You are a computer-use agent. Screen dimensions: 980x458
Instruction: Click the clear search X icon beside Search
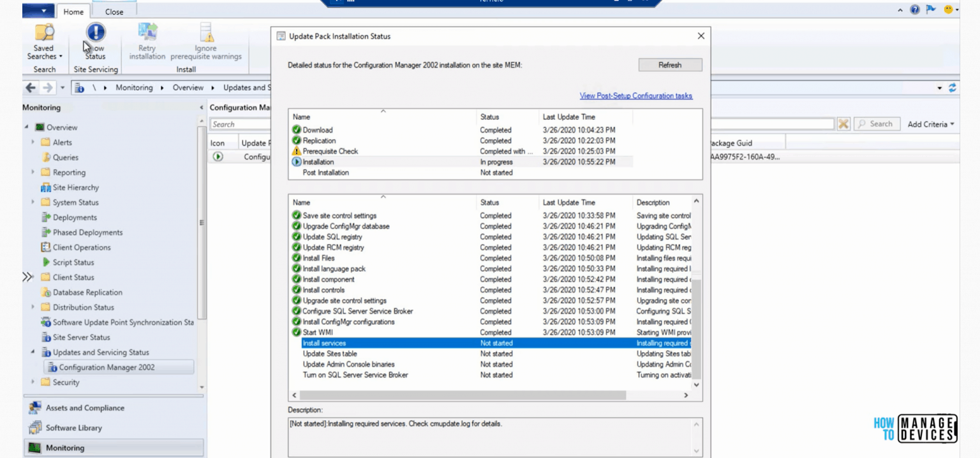click(843, 124)
